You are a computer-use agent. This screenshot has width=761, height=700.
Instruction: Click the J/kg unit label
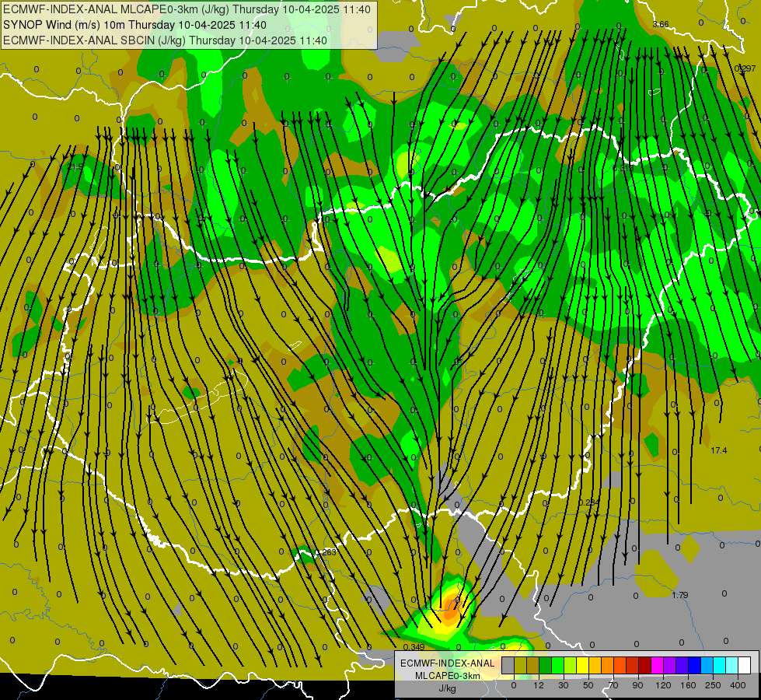pyautogui.click(x=447, y=688)
